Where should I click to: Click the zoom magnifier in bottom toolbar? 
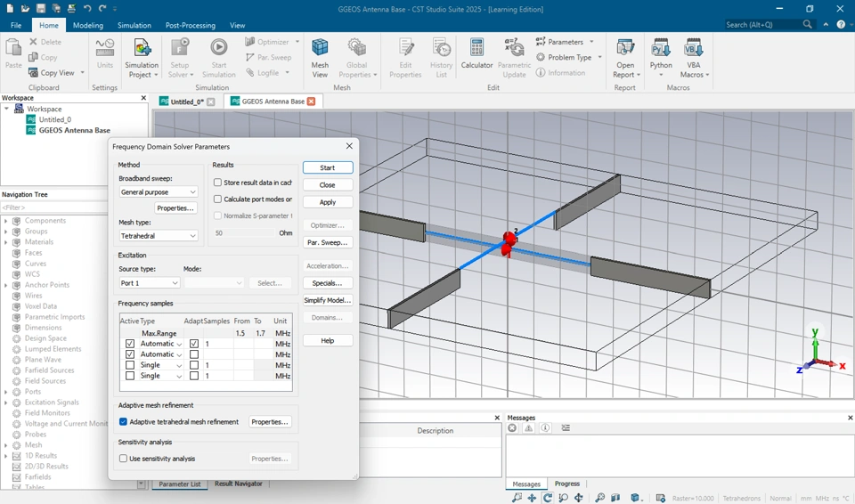(x=517, y=498)
